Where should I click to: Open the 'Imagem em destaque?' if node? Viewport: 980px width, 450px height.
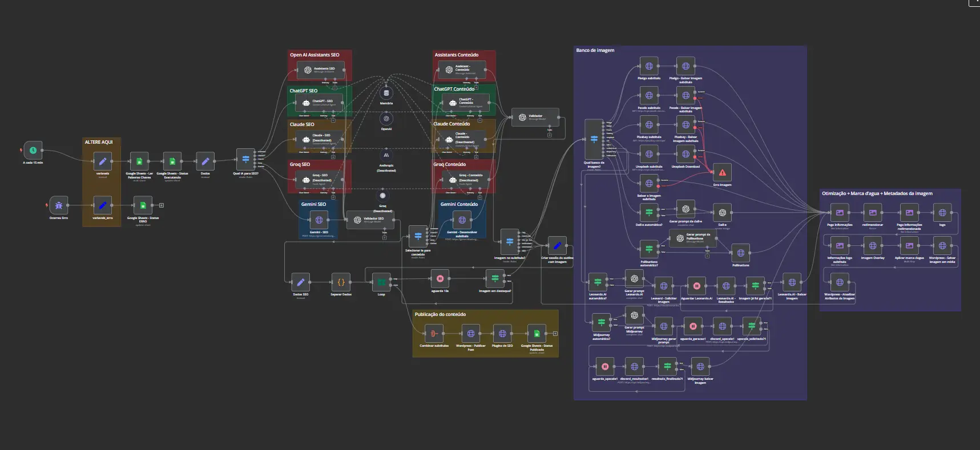[x=495, y=279]
